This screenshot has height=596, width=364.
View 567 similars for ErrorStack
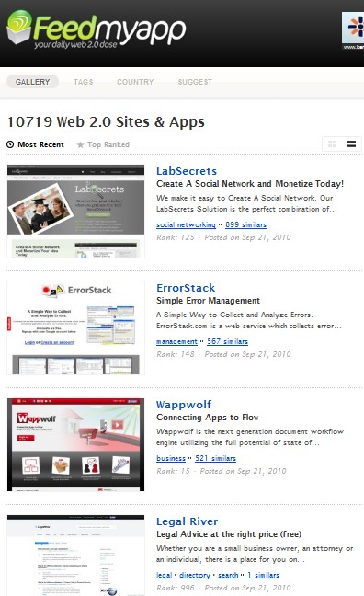point(228,341)
